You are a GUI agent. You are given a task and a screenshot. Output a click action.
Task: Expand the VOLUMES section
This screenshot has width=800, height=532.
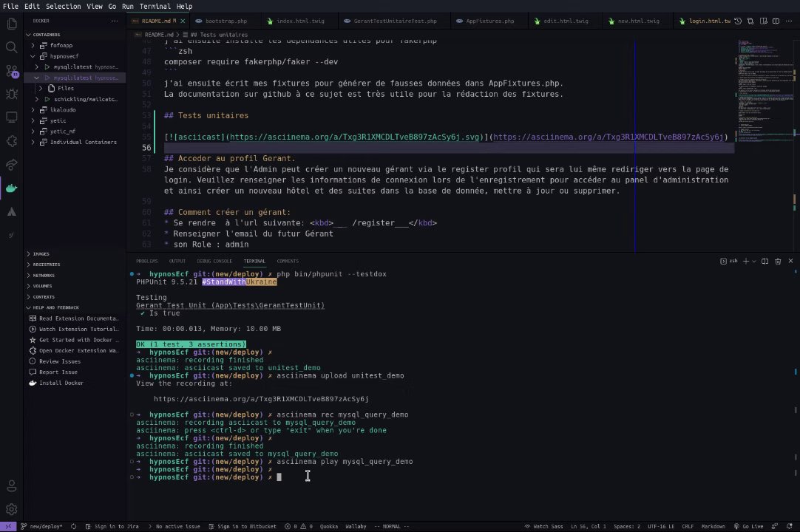(x=29, y=286)
